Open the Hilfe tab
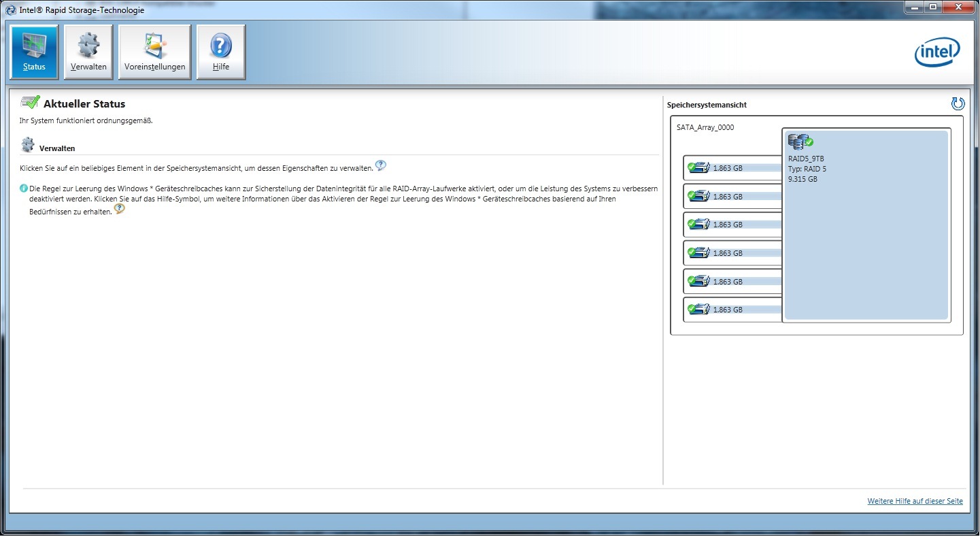Screen dimensions: 980x537 pos(221,52)
